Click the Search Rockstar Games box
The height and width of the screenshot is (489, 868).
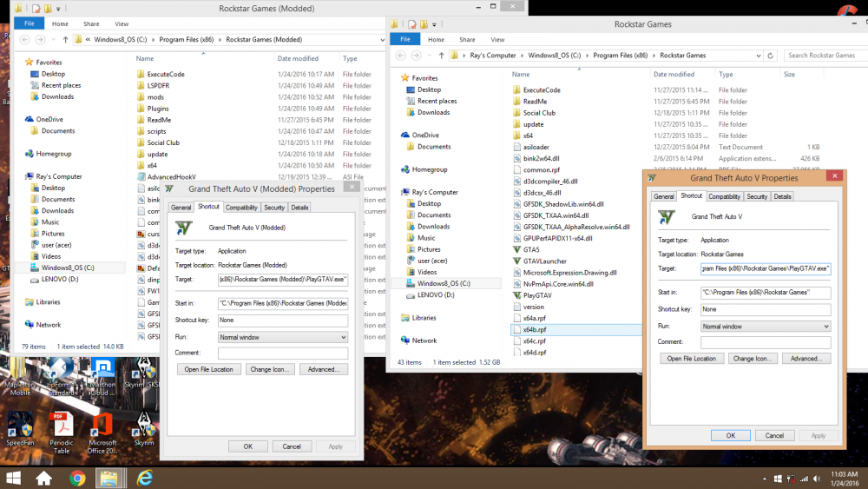[824, 56]
